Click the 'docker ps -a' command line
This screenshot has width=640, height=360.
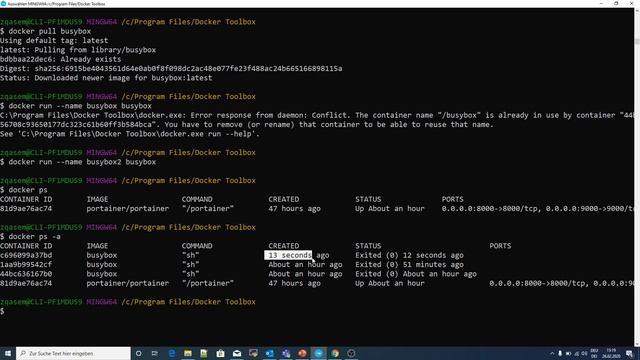tap(30, 236)
